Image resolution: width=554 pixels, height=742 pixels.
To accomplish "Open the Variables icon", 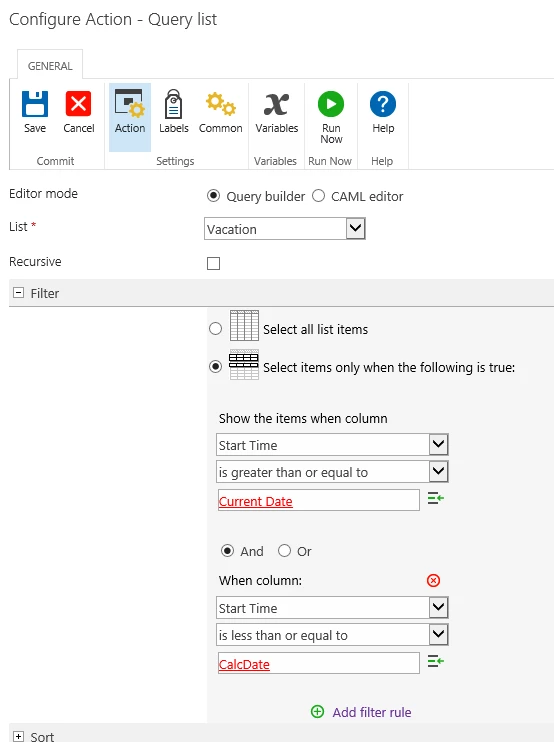I will tap(277, 104).
